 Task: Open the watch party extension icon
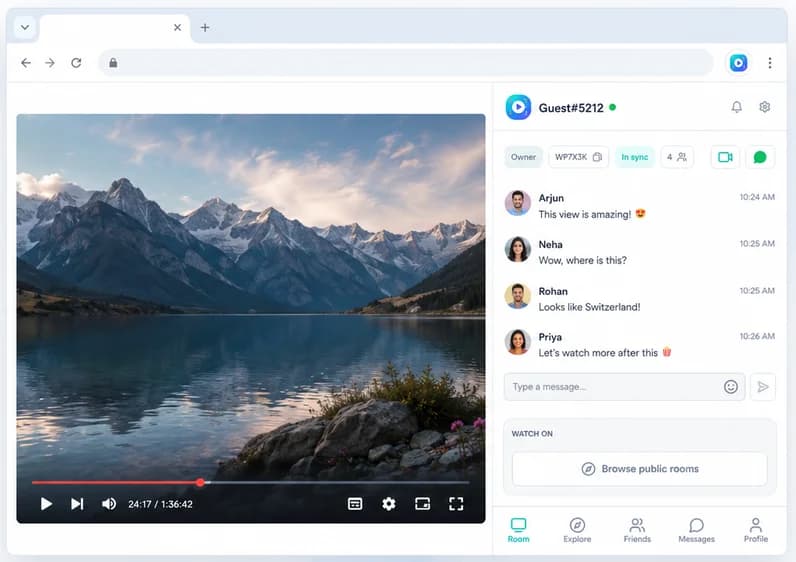pos(738,62)
